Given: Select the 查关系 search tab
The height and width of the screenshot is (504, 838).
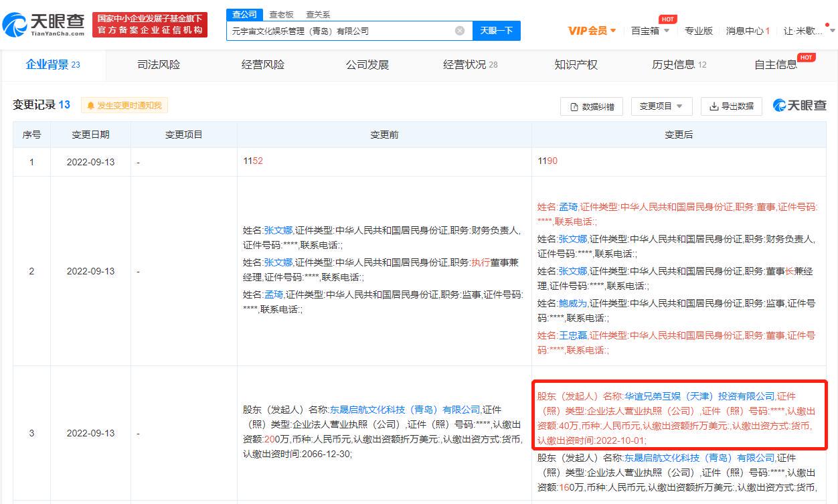Looking at the screenshot, I should tap(318, 14).
